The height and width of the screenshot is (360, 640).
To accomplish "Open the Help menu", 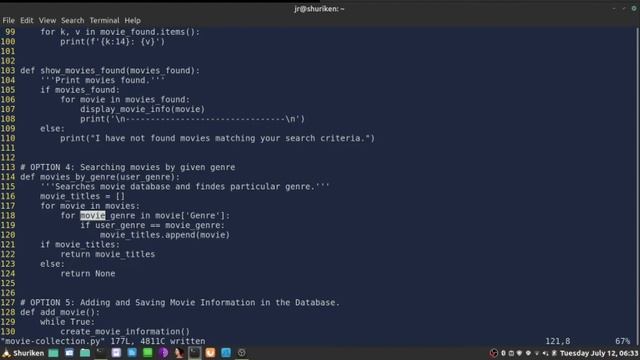I will pos(132,20).
